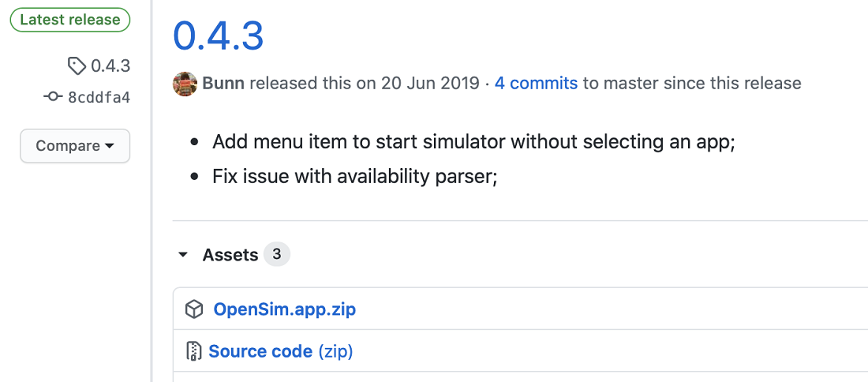This screenshot has width=868, height=382.
Task: Click the Assets count badge showing 3
Action: 277,255
